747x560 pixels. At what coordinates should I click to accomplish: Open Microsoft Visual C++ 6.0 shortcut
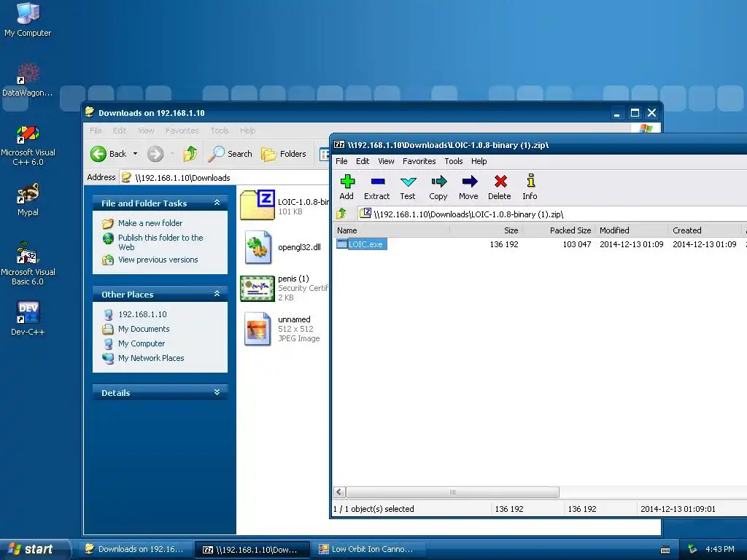pos(28,145)
